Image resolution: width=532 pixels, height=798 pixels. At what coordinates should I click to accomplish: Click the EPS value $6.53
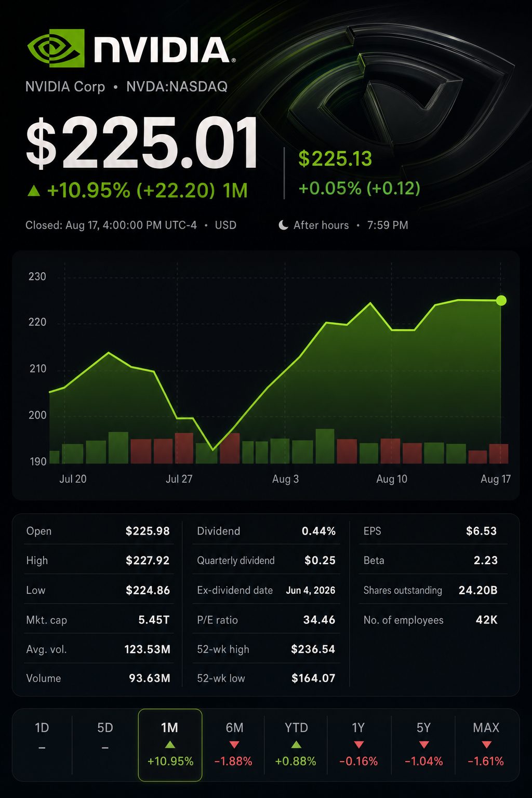coord(481,531)
